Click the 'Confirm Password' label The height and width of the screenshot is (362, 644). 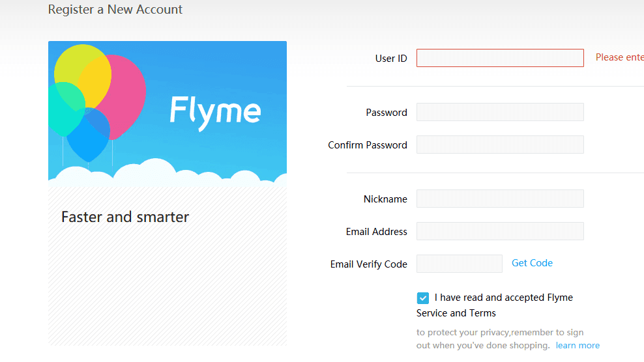[x=368, y=145]
